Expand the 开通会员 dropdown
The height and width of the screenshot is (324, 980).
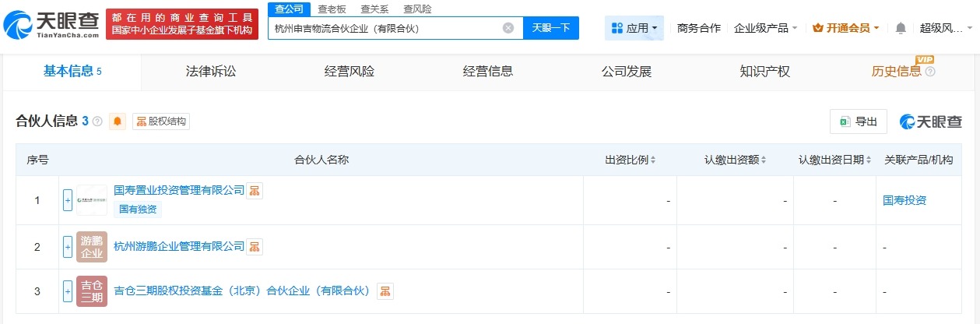(x=846, y=28)
